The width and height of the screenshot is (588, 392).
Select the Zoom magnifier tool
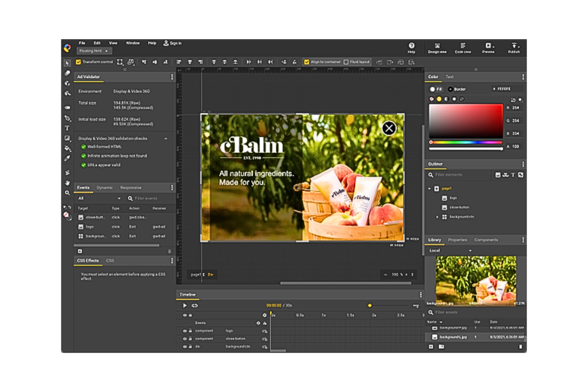(x=67, y=193)
